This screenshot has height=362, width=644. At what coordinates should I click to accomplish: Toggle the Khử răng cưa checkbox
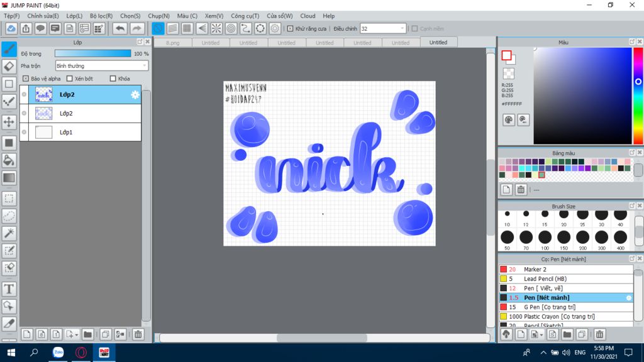[291, 29]
